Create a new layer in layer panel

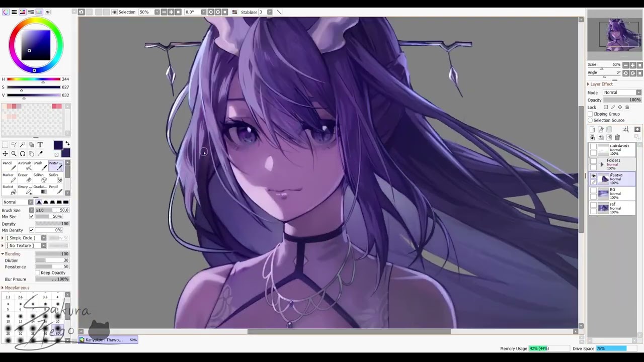pos(592,130)
